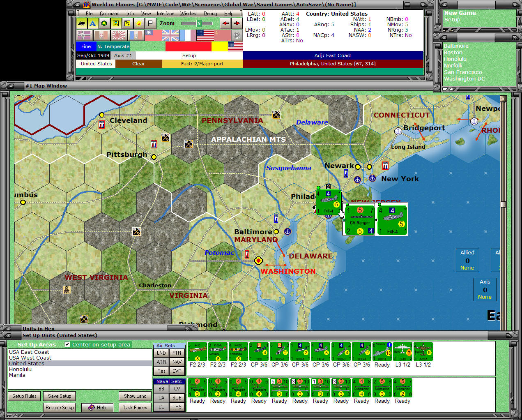Toggle the blue letter A toolbar icon
Viewport: 522px width, 420px height.
[93, 23]
